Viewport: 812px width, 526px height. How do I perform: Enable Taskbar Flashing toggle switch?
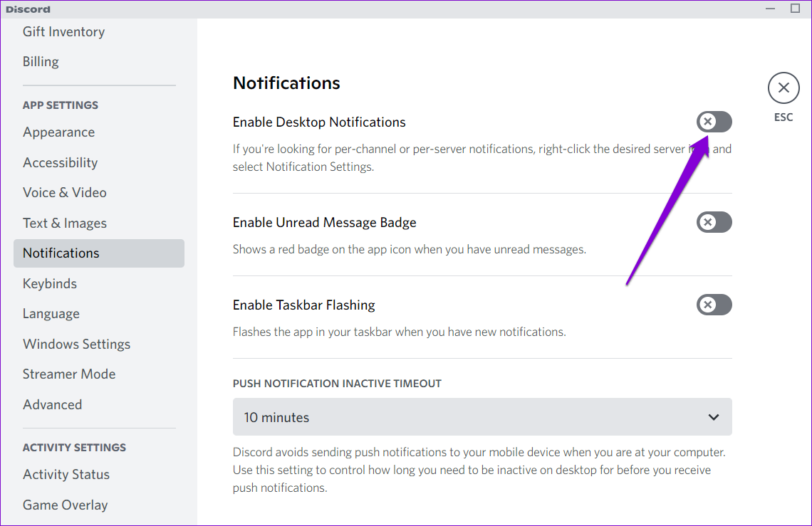[x=714, y=305]
